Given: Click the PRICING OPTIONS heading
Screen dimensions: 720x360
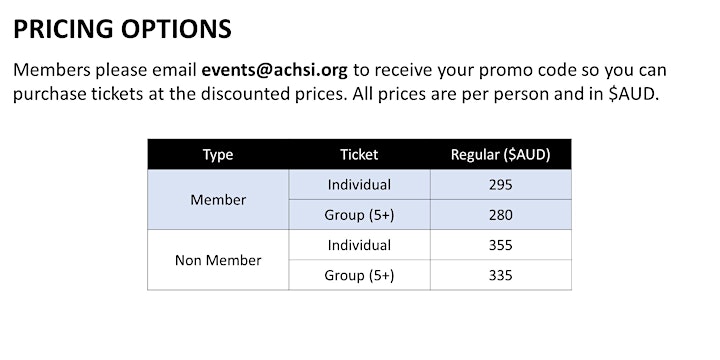Looking at the screenshot, I should [x=123, y=29].
